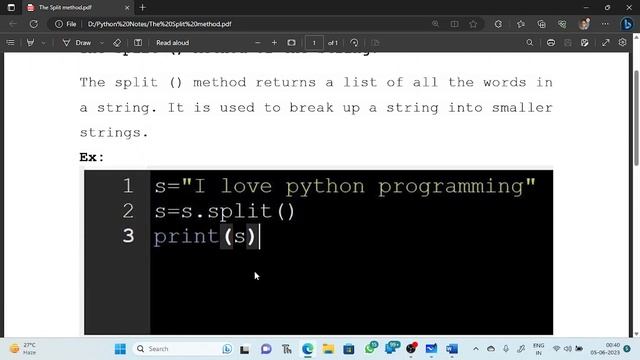
Task: Click code line 2 s=s.split()
Action: point(224,211)
